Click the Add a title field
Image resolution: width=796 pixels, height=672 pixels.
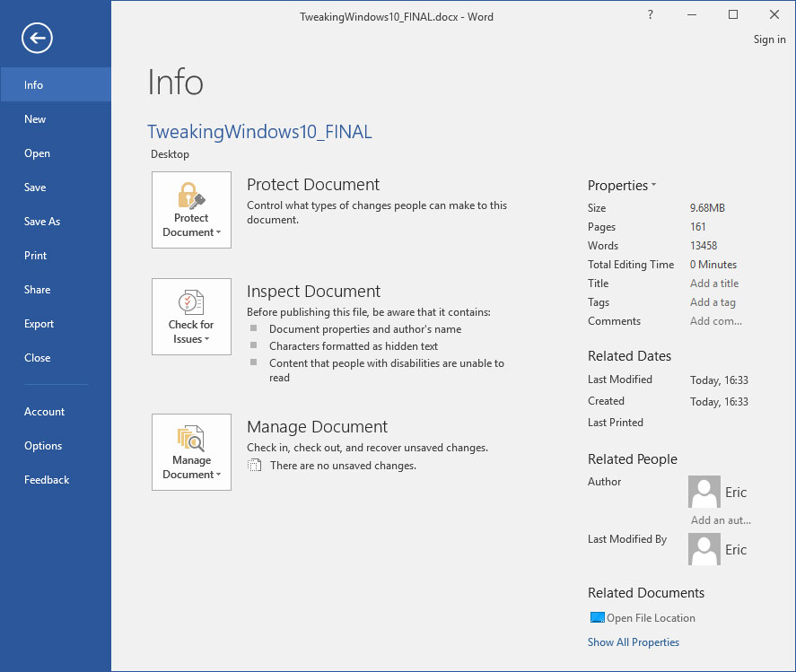coord(714,284)
